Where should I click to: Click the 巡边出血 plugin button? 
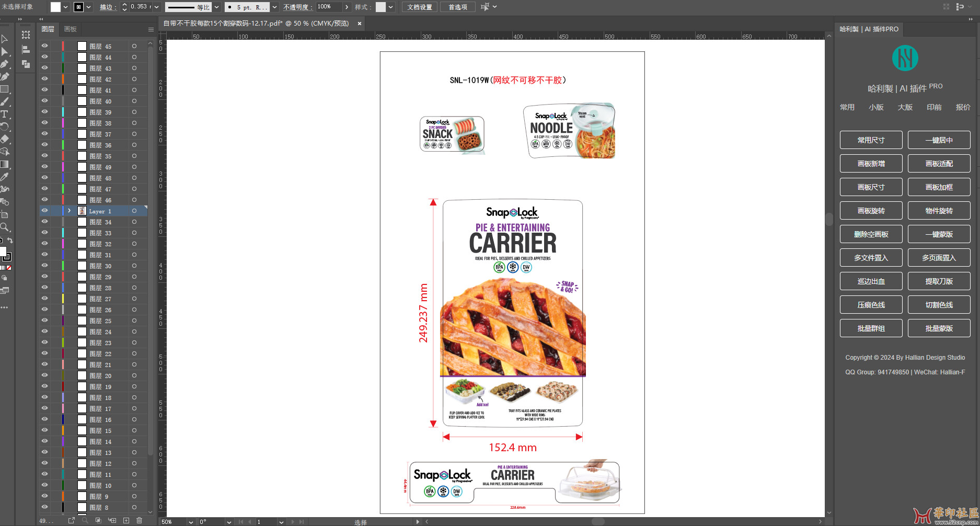click(x=871, y=281)
